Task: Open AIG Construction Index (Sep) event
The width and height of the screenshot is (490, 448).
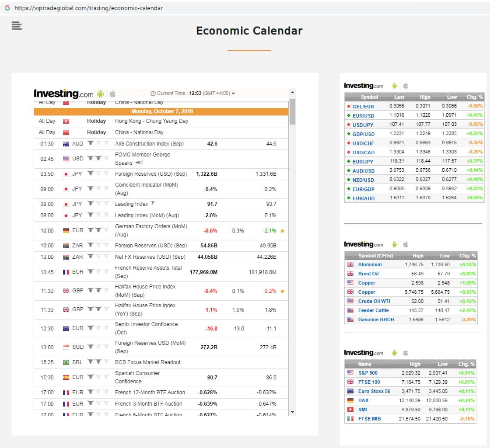Action: click(x=149, y=144)
